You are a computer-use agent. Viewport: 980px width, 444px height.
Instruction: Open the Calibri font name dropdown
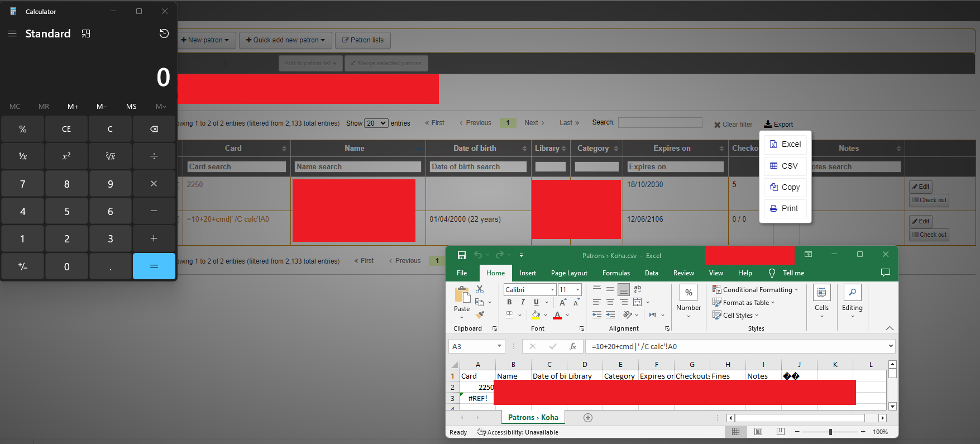552,290
